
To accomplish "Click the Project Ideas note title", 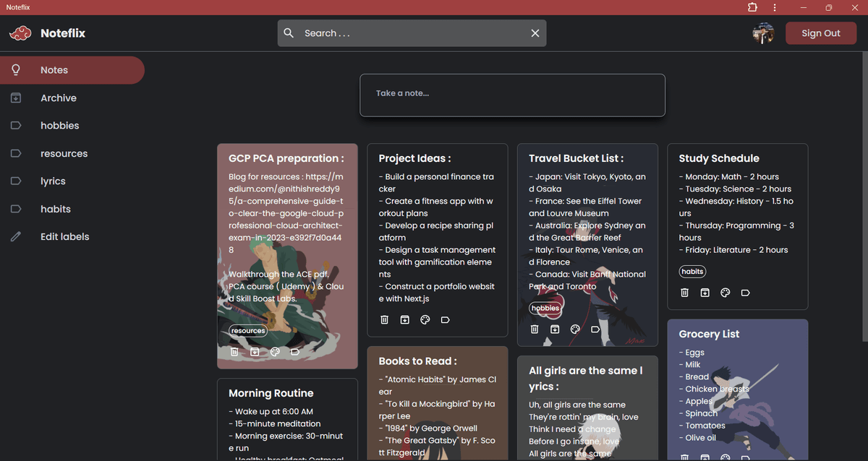I will coord(414,158).
